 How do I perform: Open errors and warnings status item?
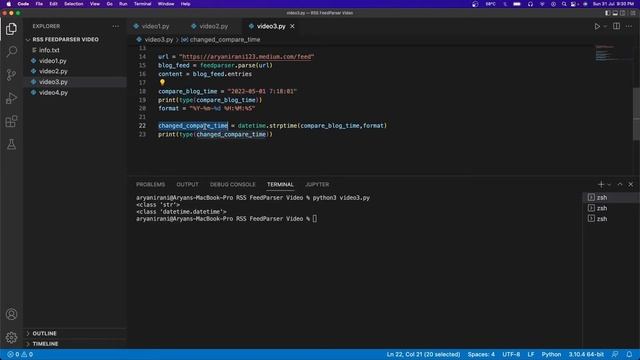(20, 355)
